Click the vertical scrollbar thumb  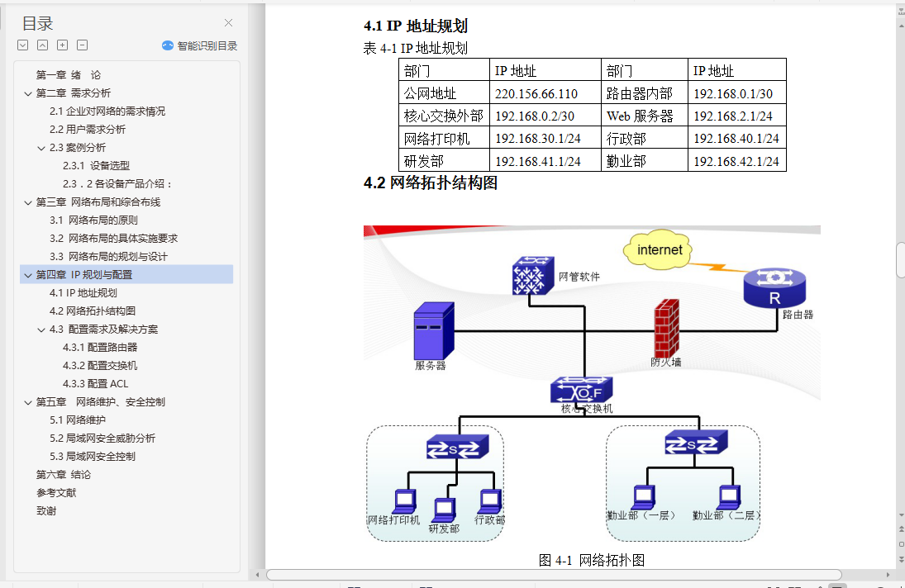[900, 261]
